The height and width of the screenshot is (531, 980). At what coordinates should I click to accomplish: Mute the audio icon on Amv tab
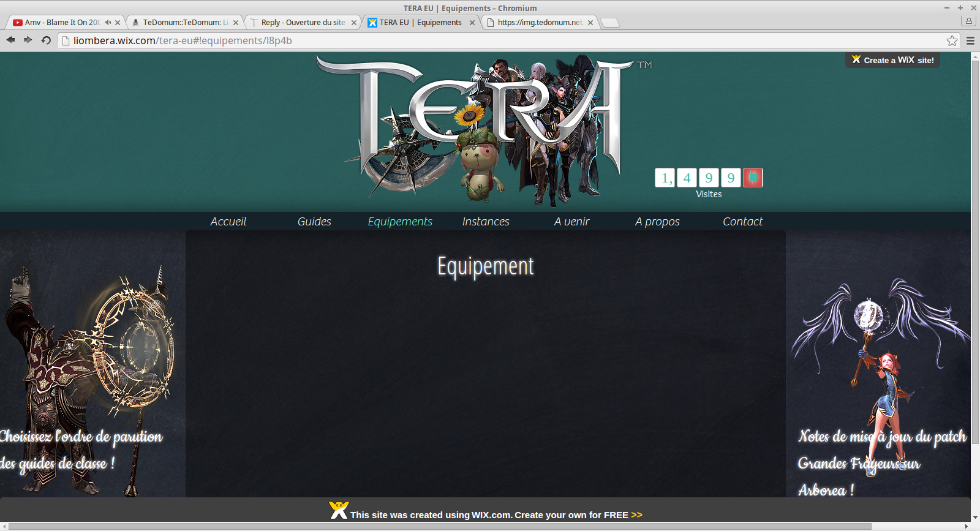point(108,23)
